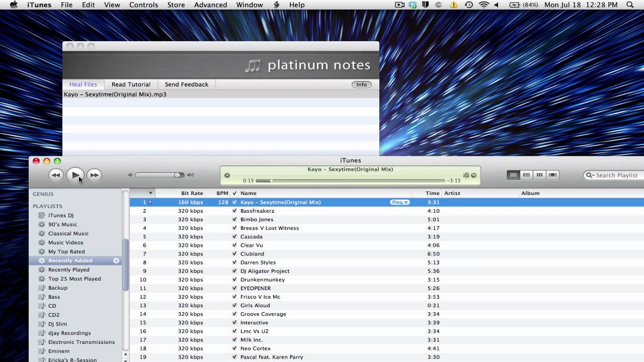This screenshot has width=644, height=362.
Task: Open the Controls menu
Action: [x=144, y=5]
